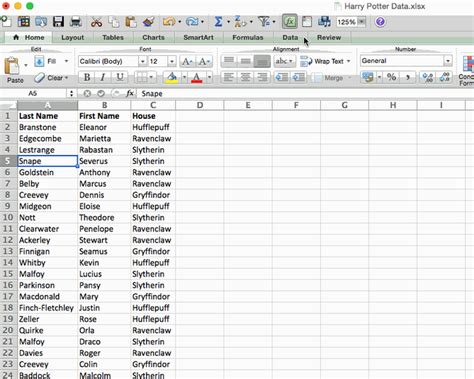Open the currency format dropdown arrow
474x379 pixels.
(379, 77)
